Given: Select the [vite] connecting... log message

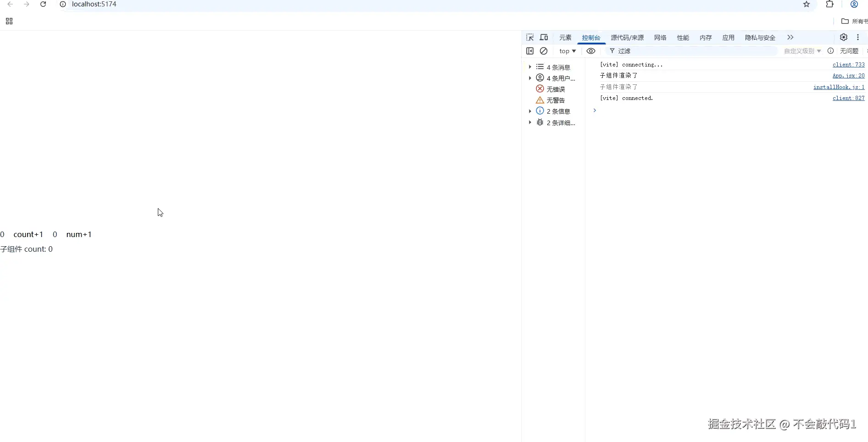Looking at the screenshot, I should [x=631, y=65].
